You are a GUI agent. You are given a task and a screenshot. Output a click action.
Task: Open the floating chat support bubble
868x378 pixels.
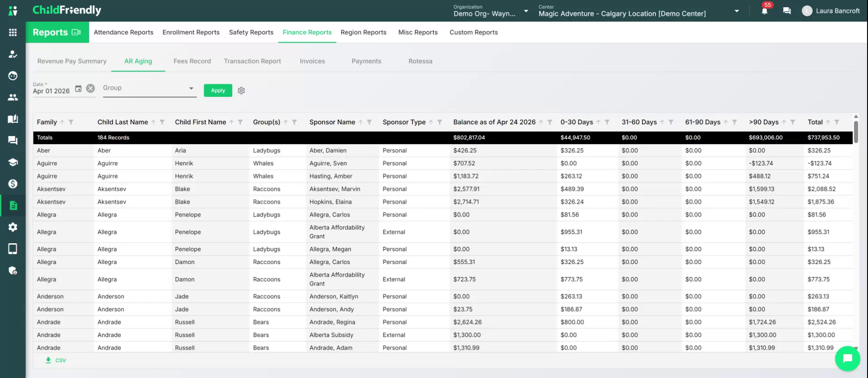pyautogui.click(x=847, y=359)
